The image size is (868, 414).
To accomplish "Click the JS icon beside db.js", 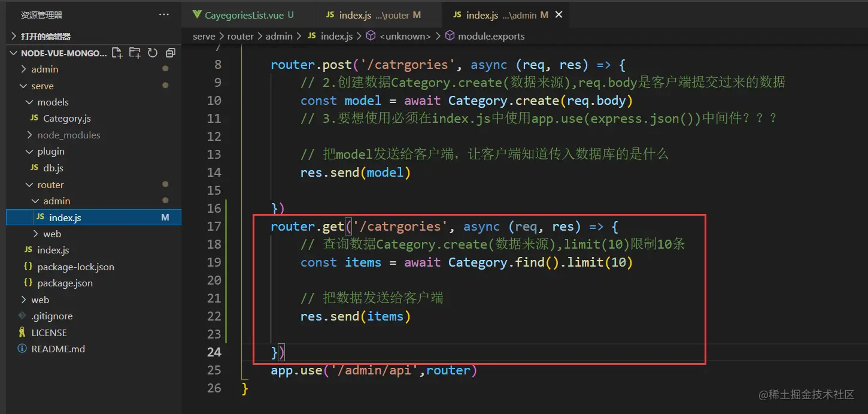I will point(34,168).
